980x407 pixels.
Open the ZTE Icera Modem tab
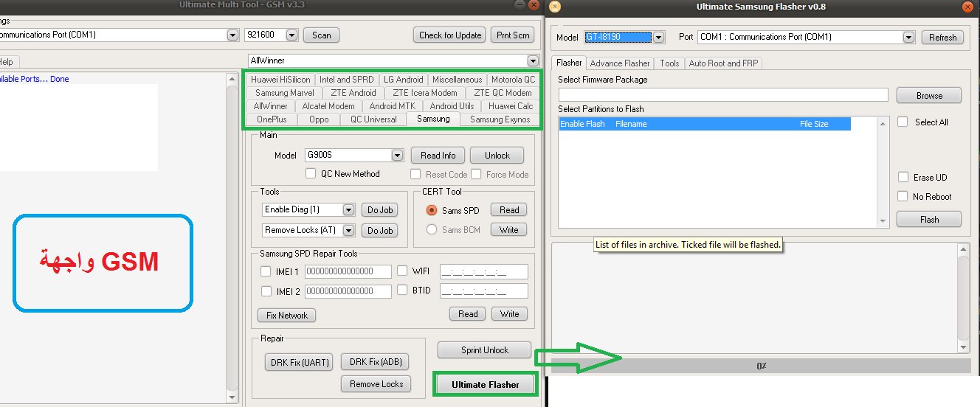(424, 93)
